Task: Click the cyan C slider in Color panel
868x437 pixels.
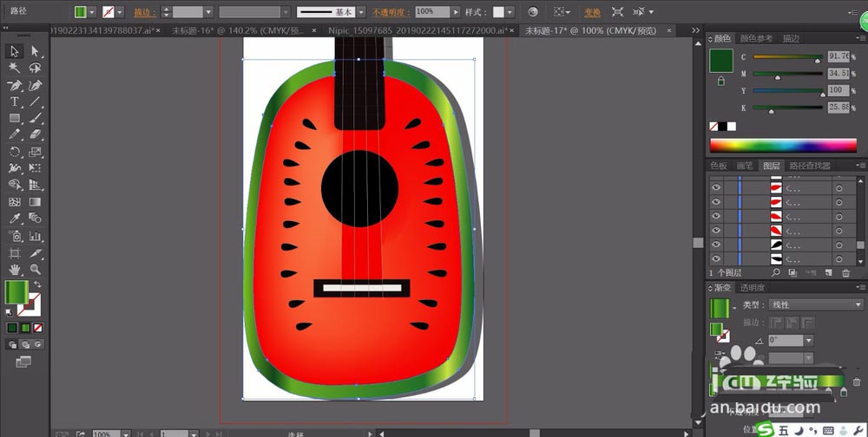Action: click(x=788, y=57)
